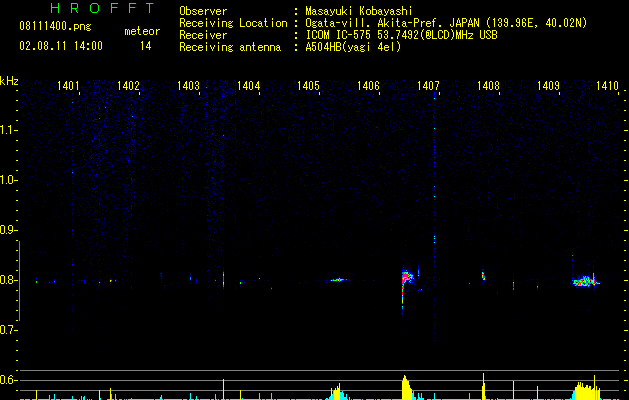Click the Ogata-vill. Akita-Pref. JAPAN location text
This screenshot has height=400, width=629.
[x=446, y=23]
